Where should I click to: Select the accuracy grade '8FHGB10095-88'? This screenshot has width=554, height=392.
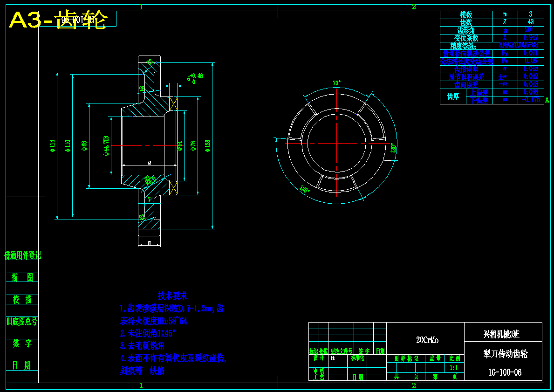[519, 45]
